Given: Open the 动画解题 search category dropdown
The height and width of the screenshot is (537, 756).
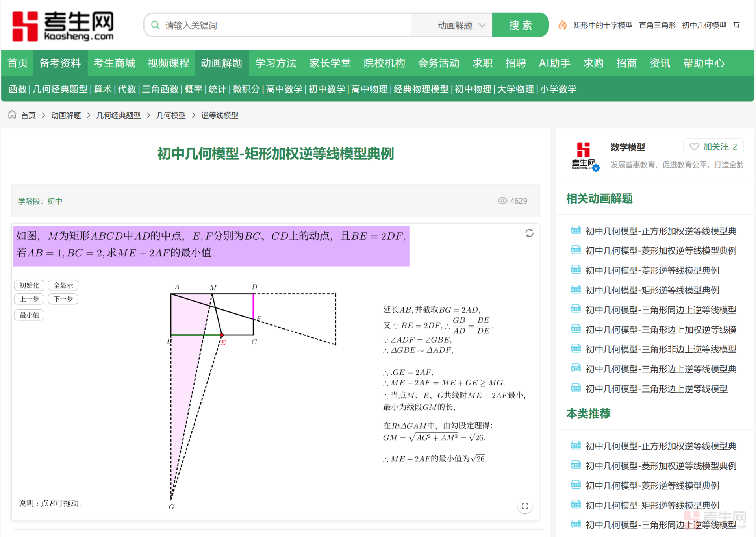Looking at the screenshot, I should (461, 25).
